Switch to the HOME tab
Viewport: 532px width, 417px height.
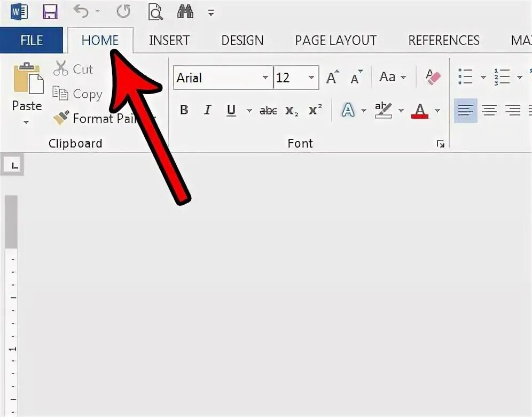pyautogui.click(x=100, y=41)
